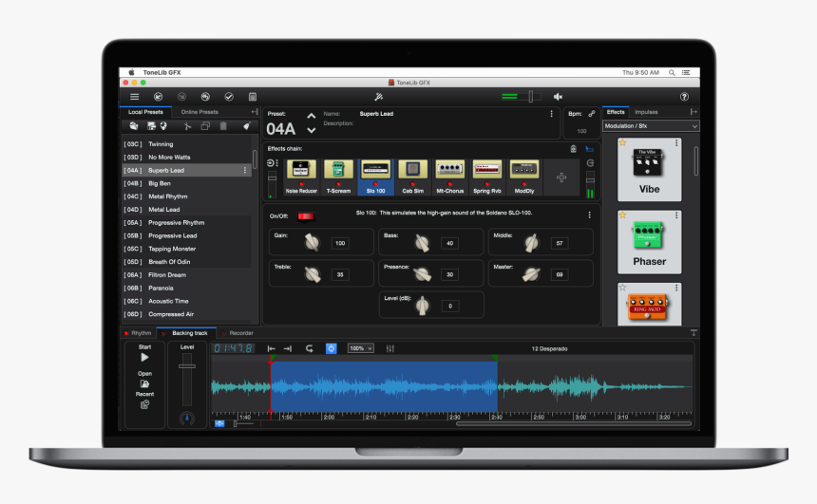The width and height of the screenshot is (817, 504).
Task: Click the Start play button
Action: (144, 358)
